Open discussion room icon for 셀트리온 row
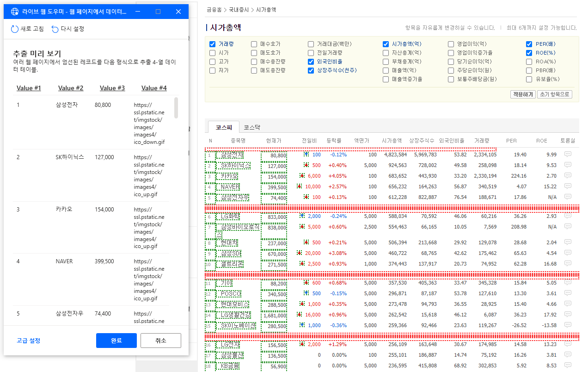The width and height of the screenshot is (588, 372). 568,264
